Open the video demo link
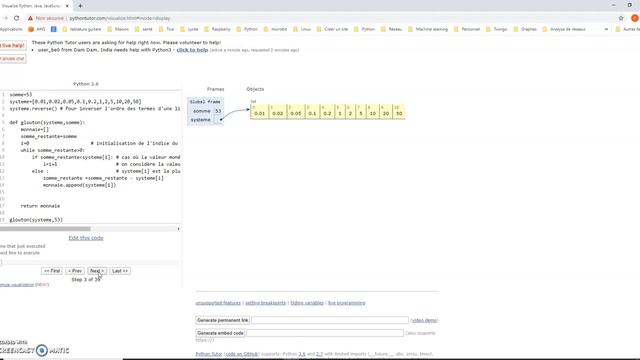This screenshot has height=360, width=640. tap(424, 320)
